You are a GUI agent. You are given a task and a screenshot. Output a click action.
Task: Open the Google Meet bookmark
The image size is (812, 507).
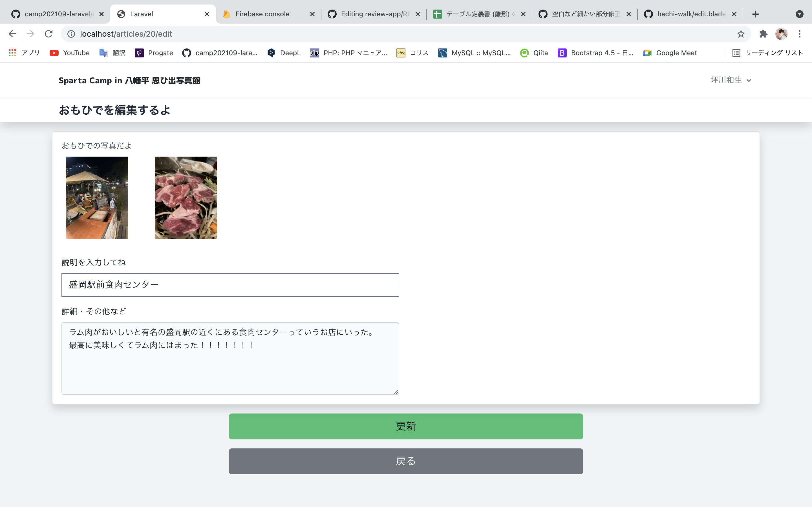point(669,53)
